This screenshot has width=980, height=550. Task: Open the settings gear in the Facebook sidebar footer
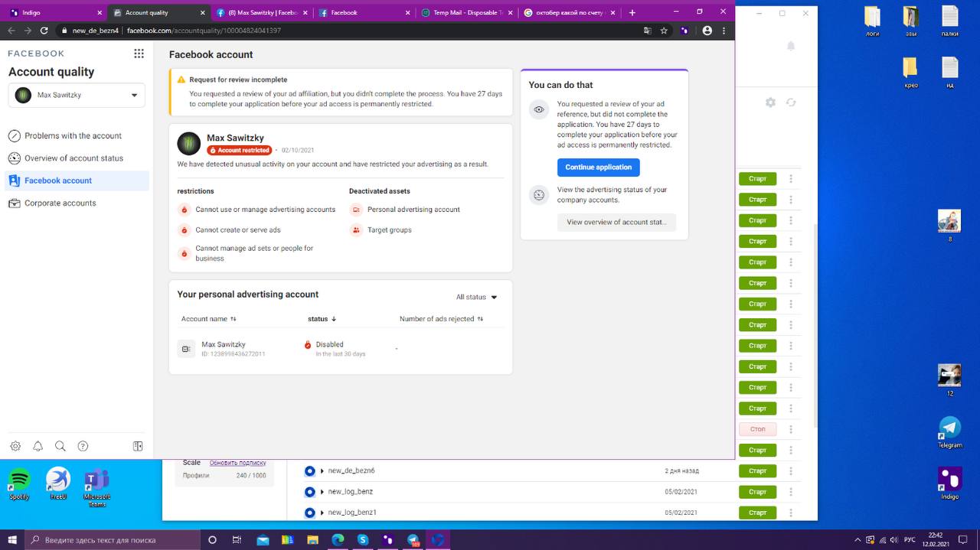[x=15, y=446]
